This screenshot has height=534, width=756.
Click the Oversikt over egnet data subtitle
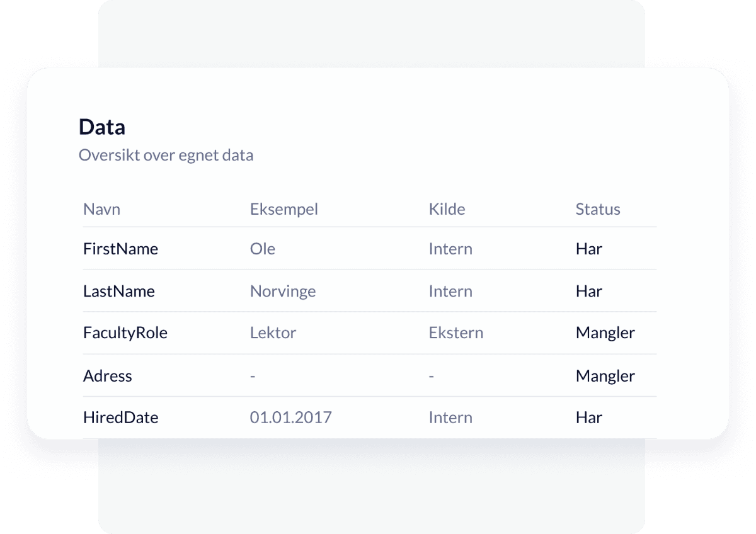click(166, 156)
